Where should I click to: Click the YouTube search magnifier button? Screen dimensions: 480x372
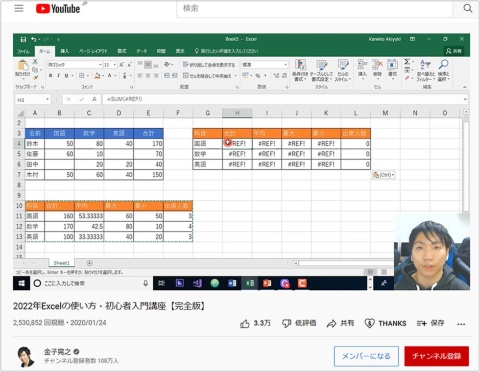(x=468, y=8)
